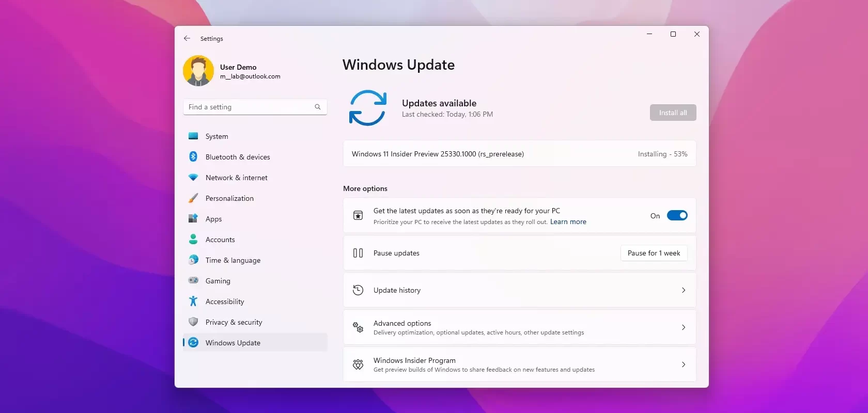Screen dimensions: 868x413
Task: Click the Update history label
Action: 397,290
